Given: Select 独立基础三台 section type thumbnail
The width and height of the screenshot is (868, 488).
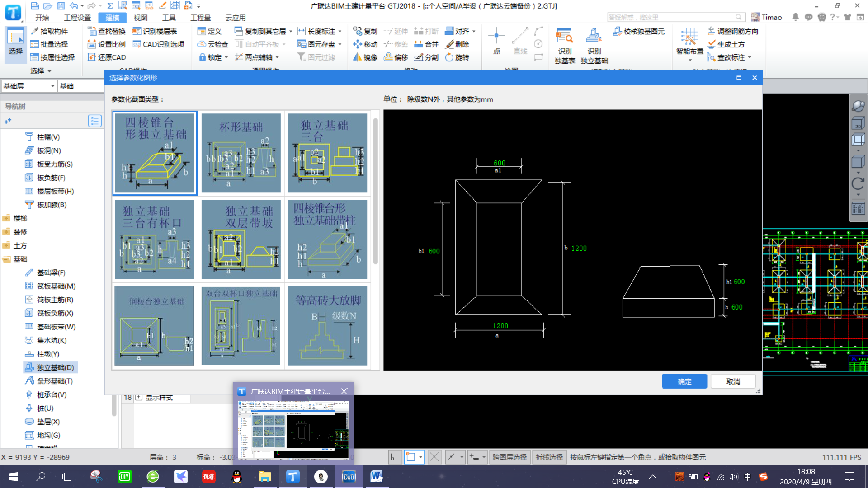Looking at the screenshot, I should coord(327,153).
